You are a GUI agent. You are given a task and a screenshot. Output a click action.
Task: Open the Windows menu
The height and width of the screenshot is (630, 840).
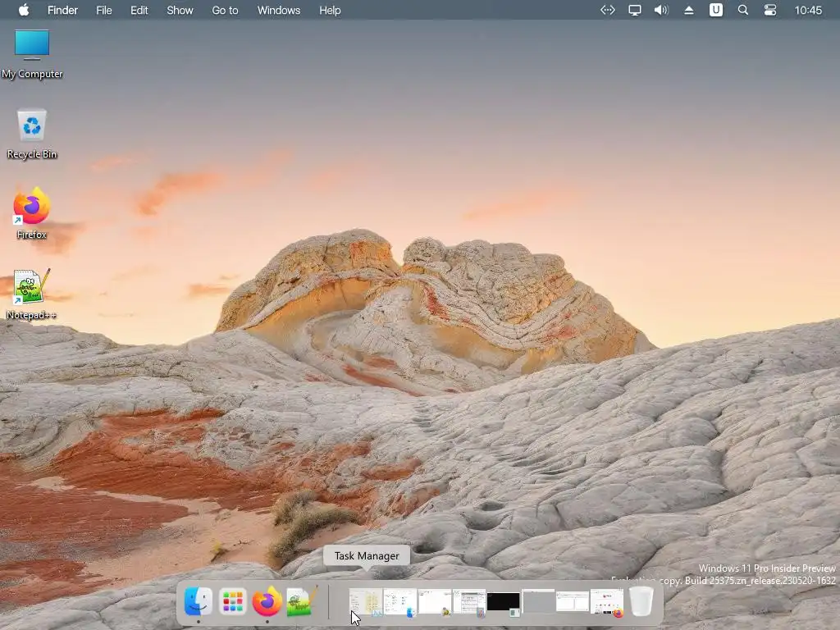279,10
